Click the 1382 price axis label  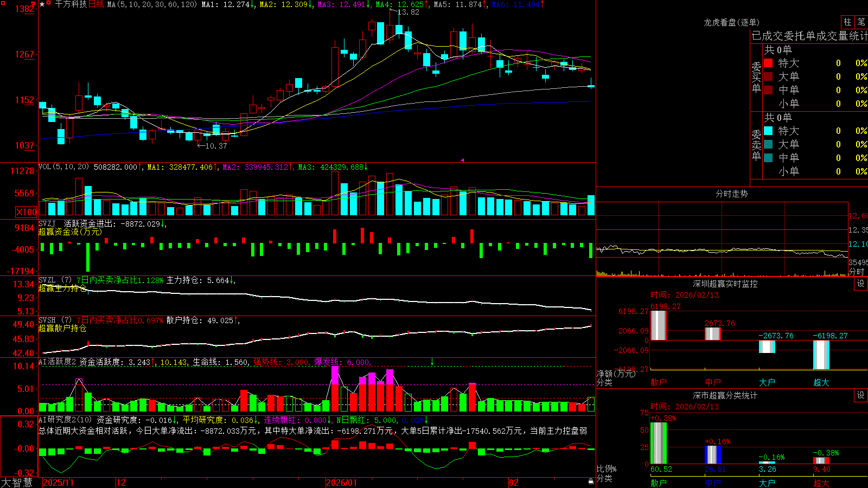coord(25,9)
